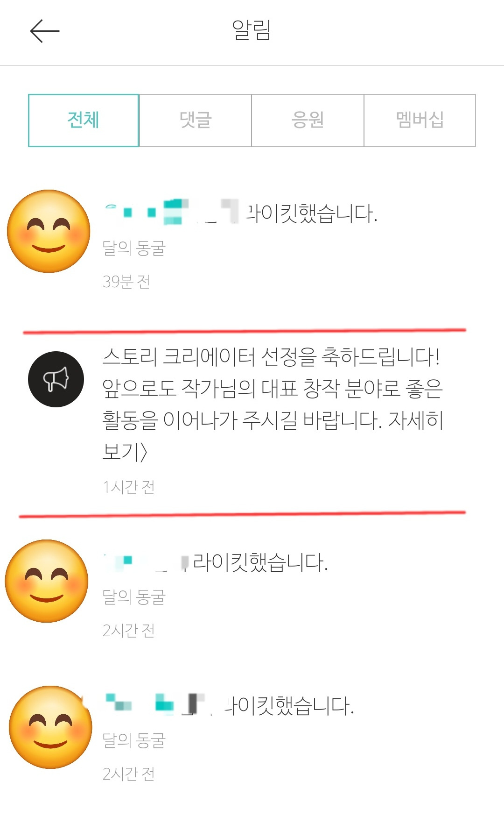504x831 pixels.
Task: Select the 전체 tab
Action: pos(84,121)
